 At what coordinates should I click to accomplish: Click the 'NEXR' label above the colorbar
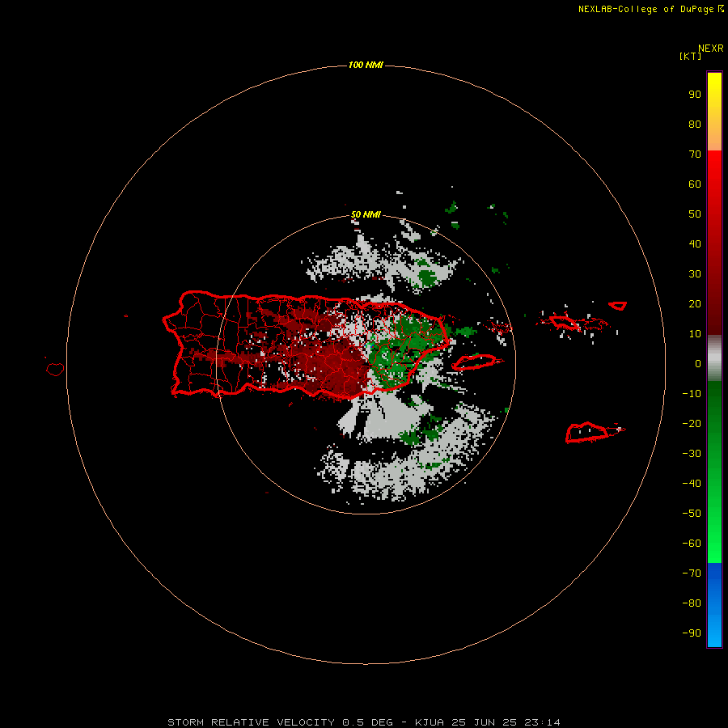710,49
